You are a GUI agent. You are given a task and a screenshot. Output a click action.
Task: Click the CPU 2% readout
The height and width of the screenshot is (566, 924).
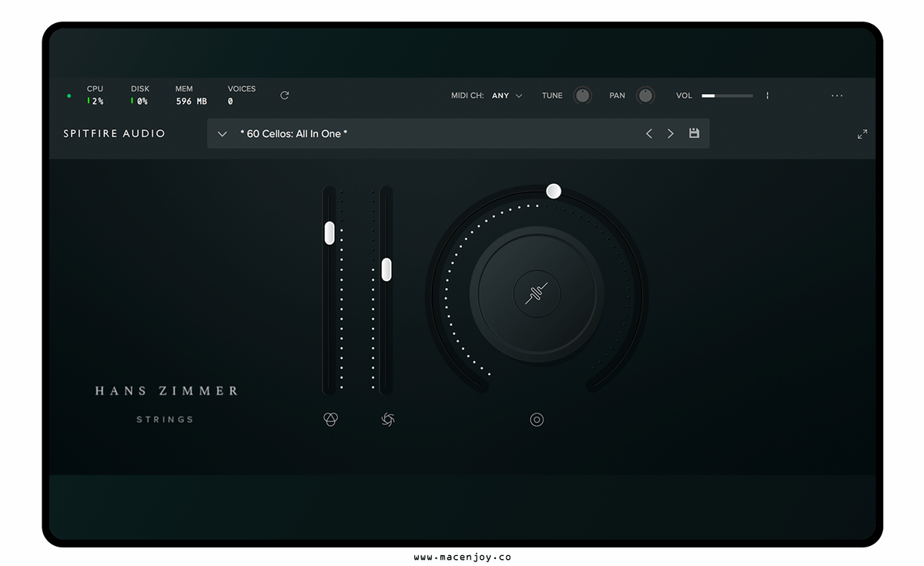coord(95,95)
